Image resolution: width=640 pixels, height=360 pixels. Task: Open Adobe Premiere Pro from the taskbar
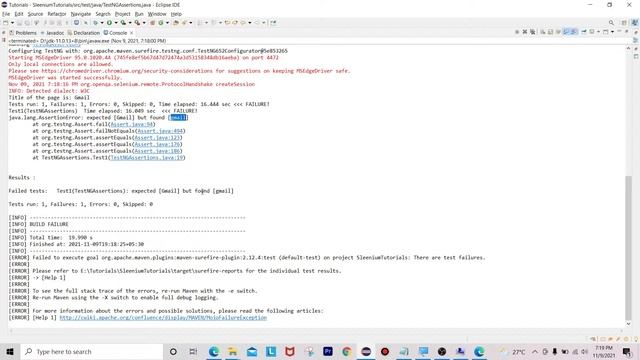click(328, 351)
